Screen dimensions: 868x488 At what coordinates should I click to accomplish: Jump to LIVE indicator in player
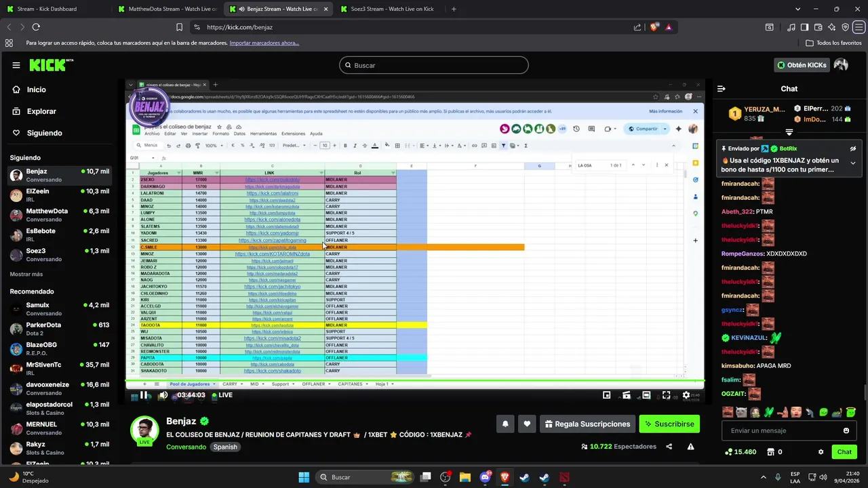pyautogui.click(x=222, y=395)
